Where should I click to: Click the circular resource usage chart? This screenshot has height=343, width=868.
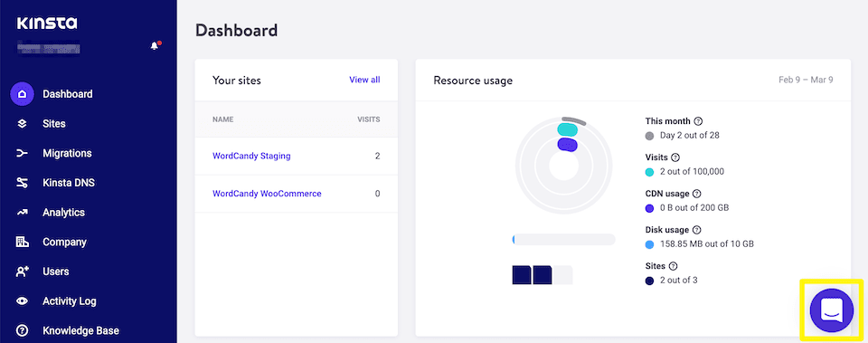click(x=563, y=165)
